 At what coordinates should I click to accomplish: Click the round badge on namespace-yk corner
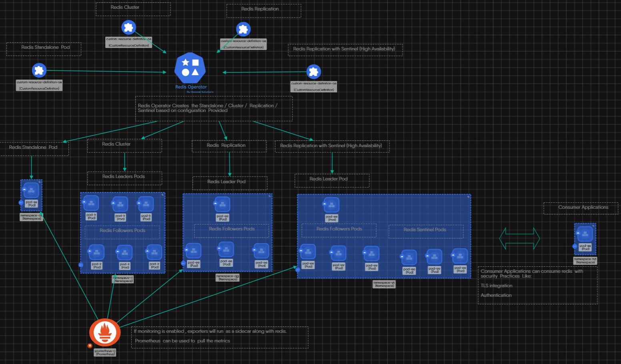pyautogui.click(x=298, y=270)
